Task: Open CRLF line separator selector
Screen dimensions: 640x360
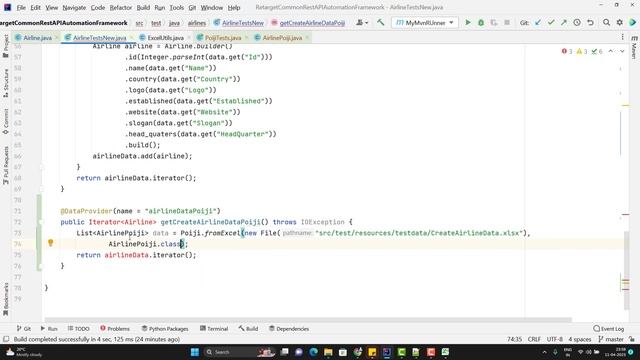Action: 534,339
